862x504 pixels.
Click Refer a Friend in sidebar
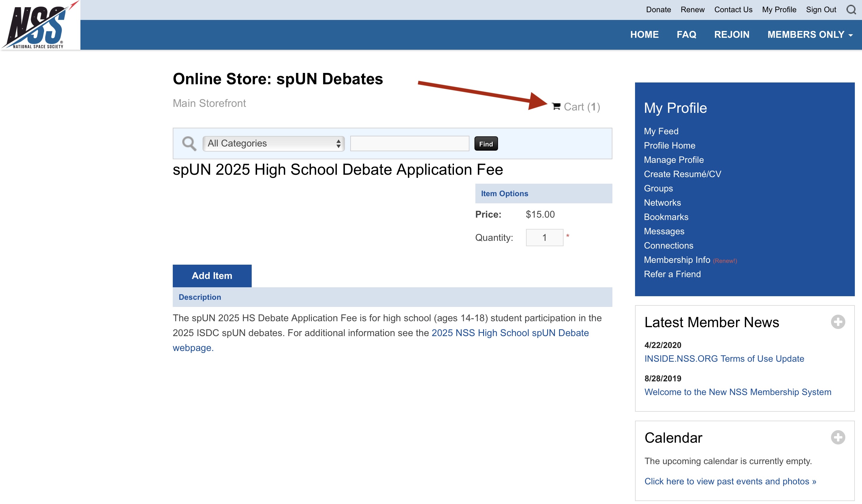coord(672,274)
